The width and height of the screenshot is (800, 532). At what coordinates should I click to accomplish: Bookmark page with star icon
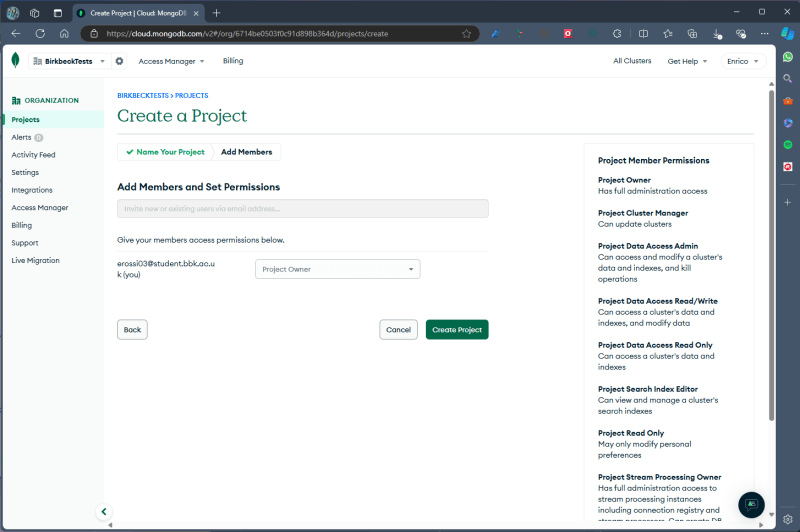pos(466,34)
